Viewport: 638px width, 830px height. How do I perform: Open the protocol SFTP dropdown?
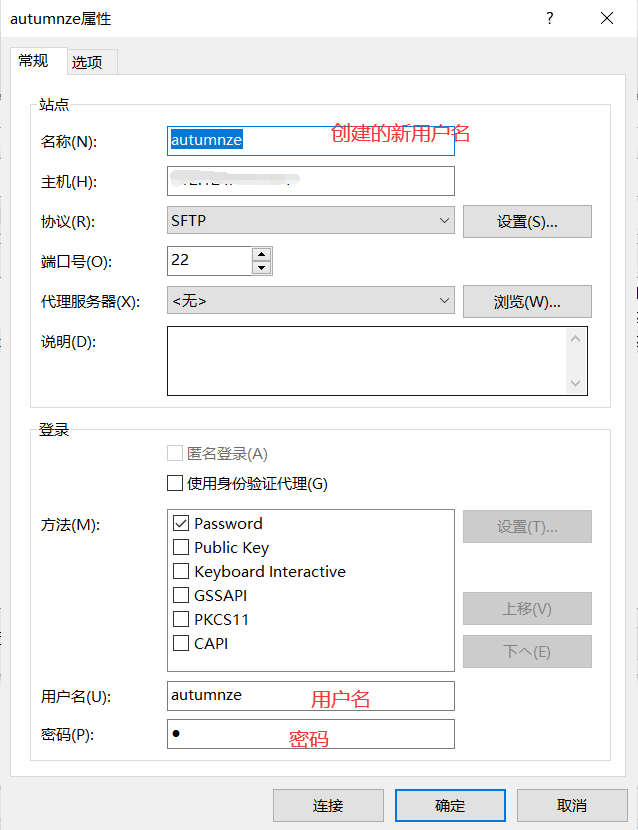click(x=311, y=221)
